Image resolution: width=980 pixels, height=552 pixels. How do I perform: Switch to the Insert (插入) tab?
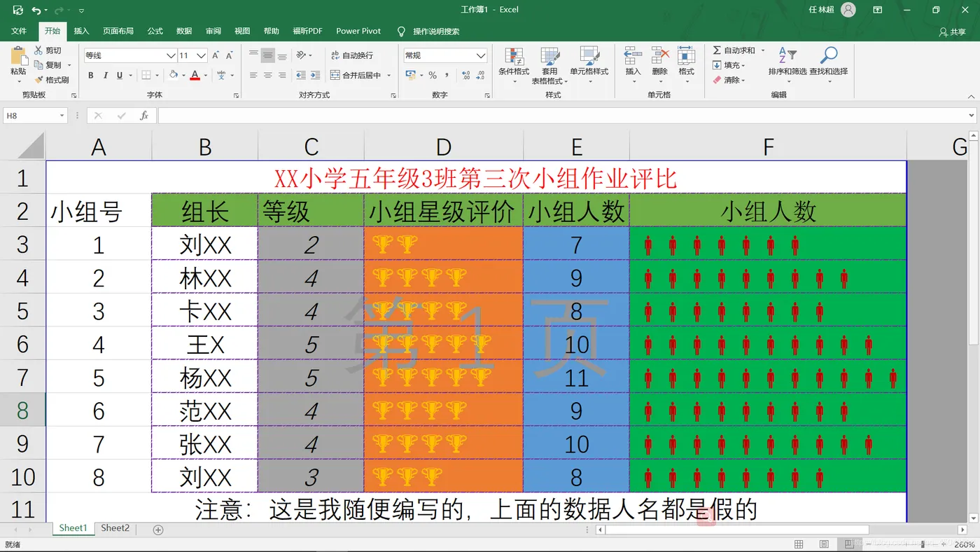point(82,31)
